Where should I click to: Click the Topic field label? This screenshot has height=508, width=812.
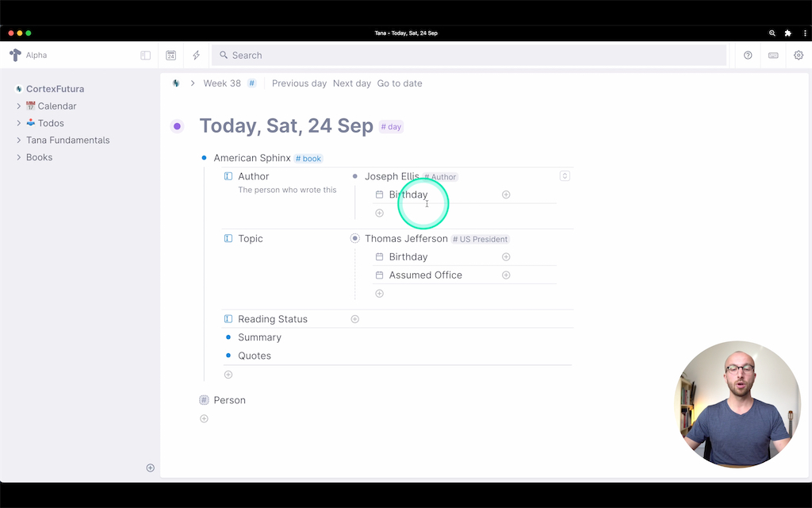250,238
